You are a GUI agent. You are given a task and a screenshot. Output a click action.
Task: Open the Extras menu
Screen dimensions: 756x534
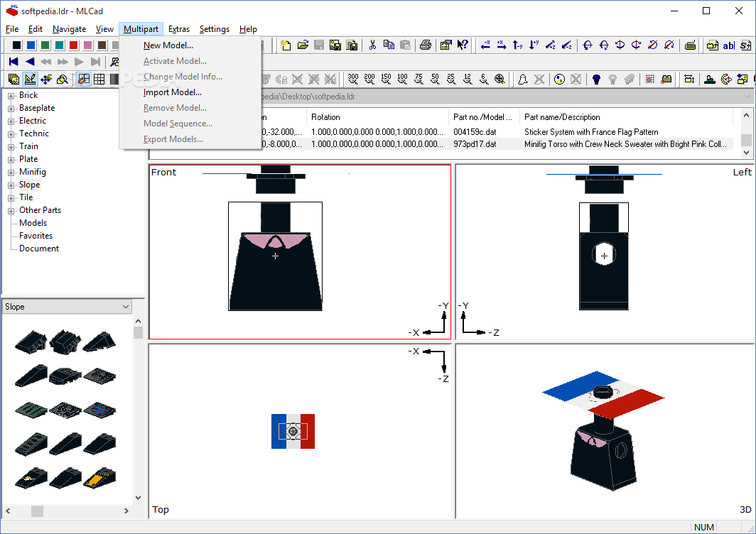[179, 29]
